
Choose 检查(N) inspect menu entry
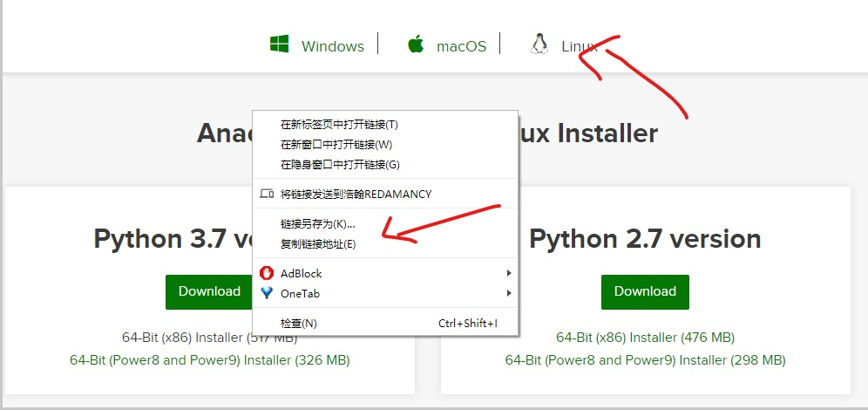coord(385,323)
